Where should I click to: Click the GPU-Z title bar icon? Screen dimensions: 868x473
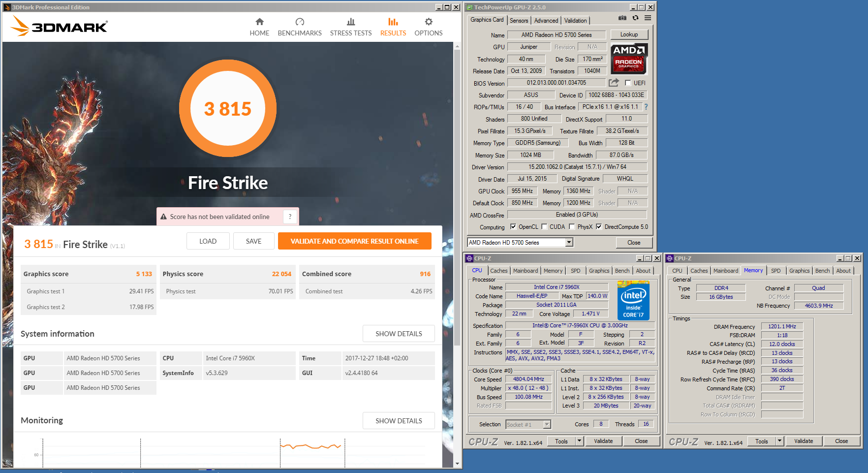(469, 7)
